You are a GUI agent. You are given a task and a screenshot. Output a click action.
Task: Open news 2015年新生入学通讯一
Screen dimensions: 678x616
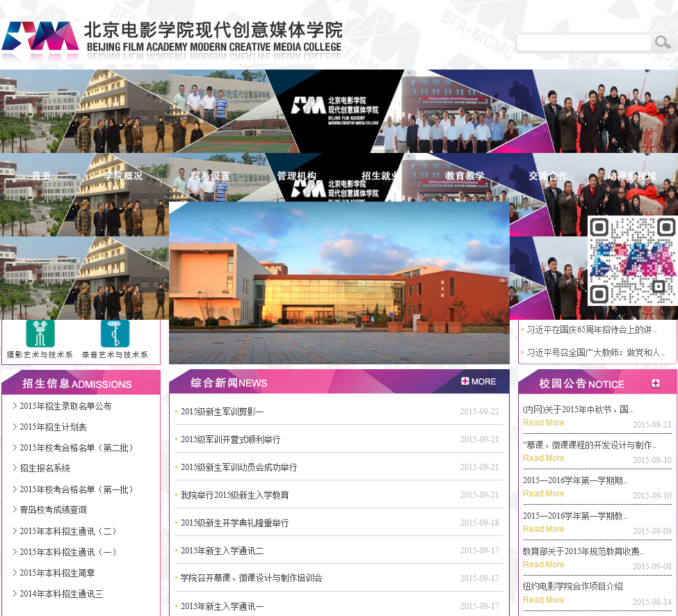pos(222,606)
